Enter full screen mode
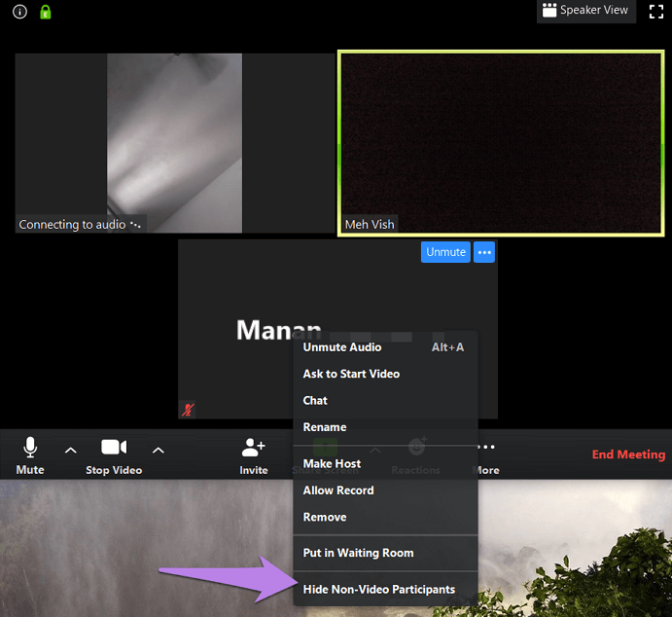 [655, 12]
